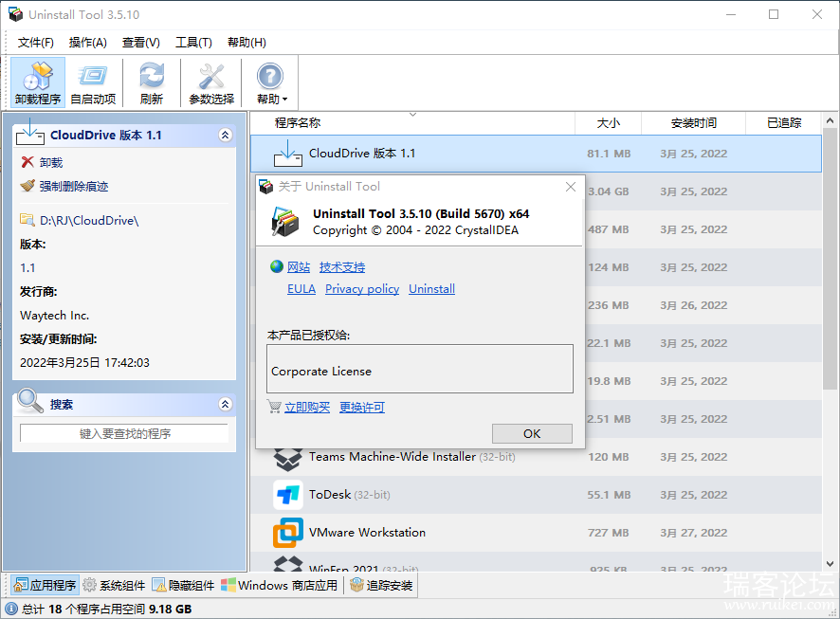Select the ToDesk program row

tap(536, 496)
